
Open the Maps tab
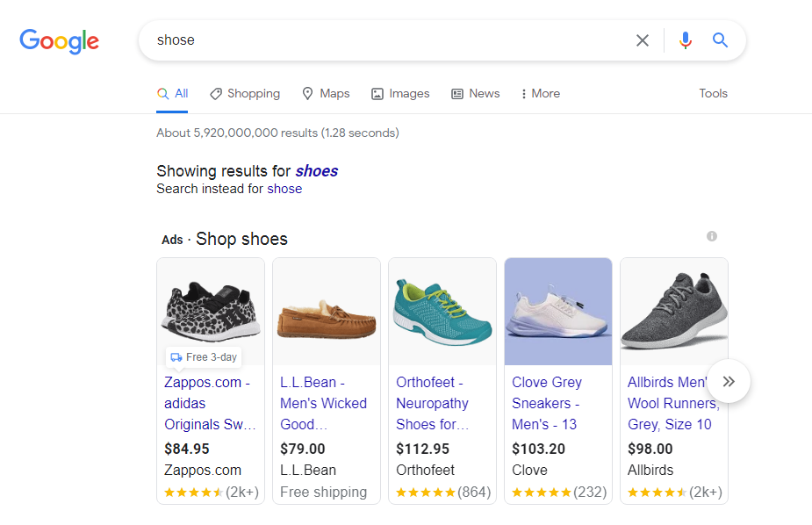(326, 94)
